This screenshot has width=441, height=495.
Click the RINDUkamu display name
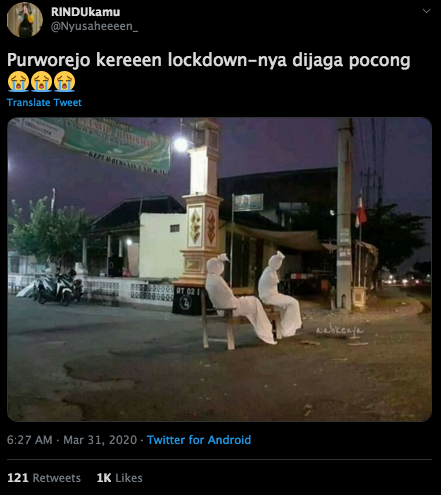point(85,12)
